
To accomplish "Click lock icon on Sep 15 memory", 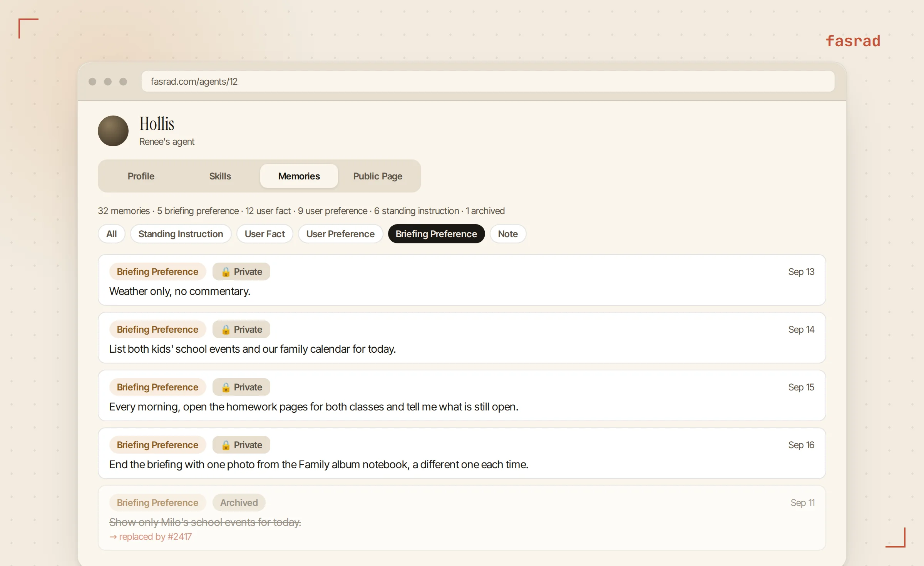I will tap(226, 387).
